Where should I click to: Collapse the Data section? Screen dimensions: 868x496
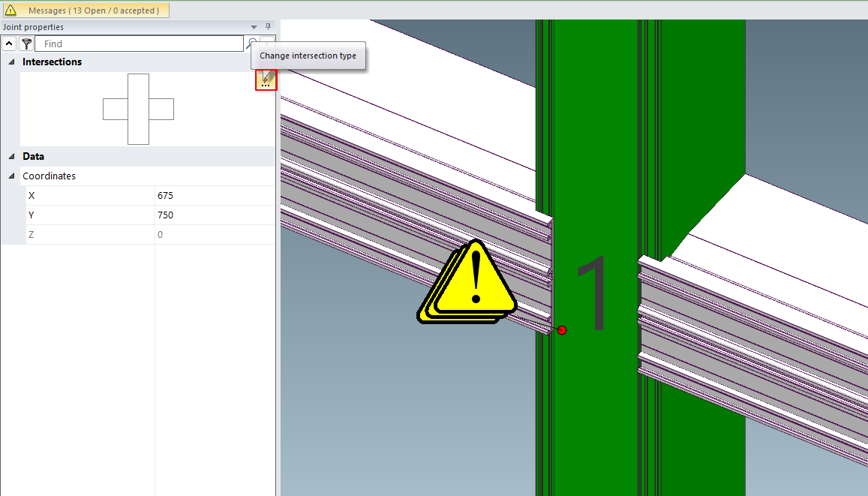pos(11,157)
